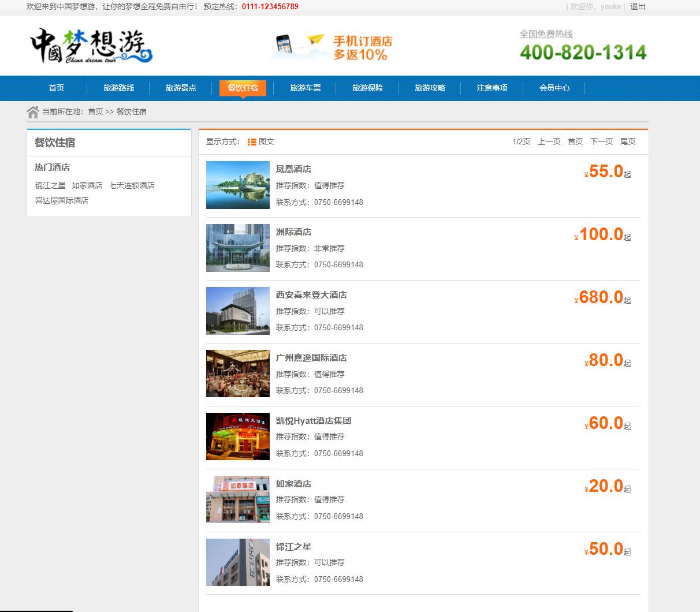The width and height of the screenshot is (700, 612).
Task: Click the 1/2页 page indicator
Action: click(x=521, y=141)
